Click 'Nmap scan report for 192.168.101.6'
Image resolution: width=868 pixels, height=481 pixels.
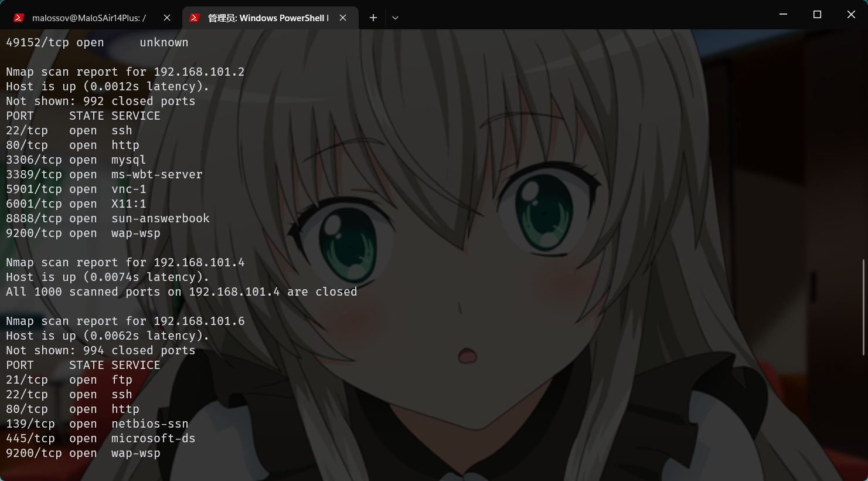point(125,321)
